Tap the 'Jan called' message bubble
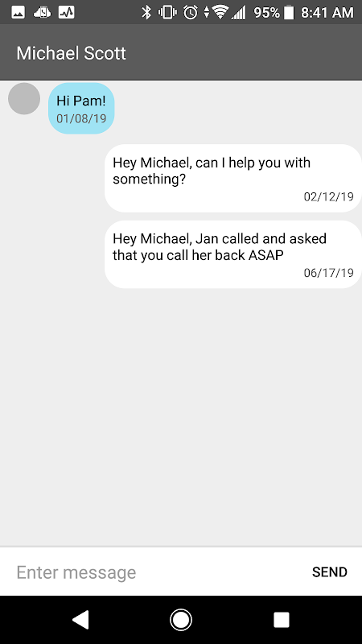This screenshot has height=644, width=362. point(233,254)
